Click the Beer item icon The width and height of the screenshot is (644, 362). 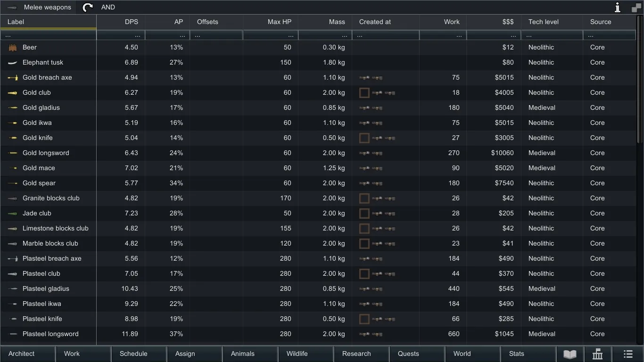(13, 48)
